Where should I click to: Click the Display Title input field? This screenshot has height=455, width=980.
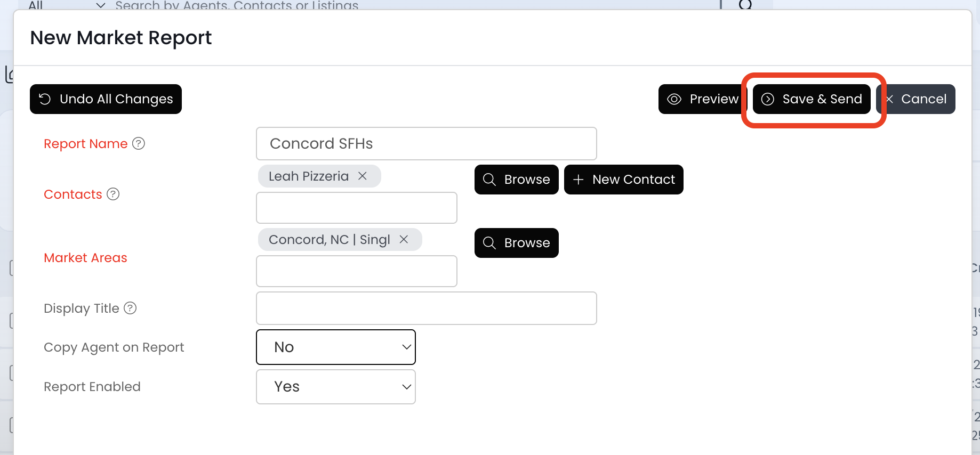pyautogui.click(x=426, y=308)
